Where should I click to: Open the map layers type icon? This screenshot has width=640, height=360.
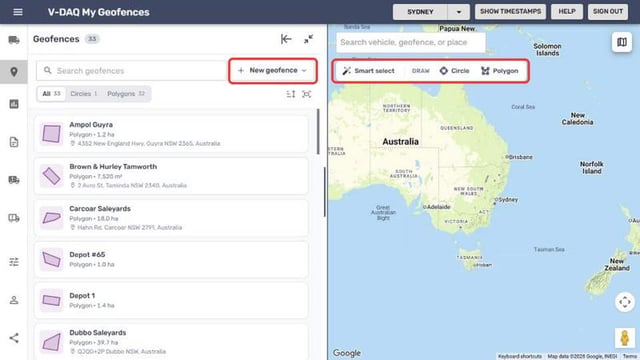tap(622, 42)
